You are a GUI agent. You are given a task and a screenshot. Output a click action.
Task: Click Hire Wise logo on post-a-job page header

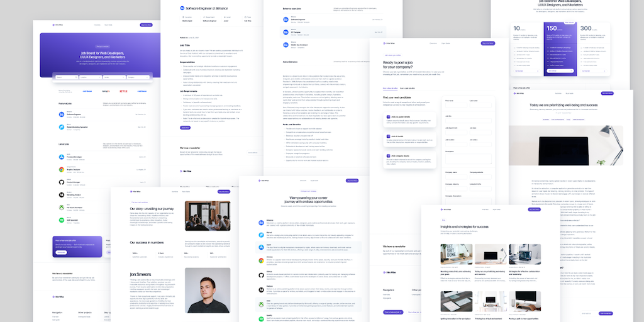pyautogui.click(x=387, y=43)
